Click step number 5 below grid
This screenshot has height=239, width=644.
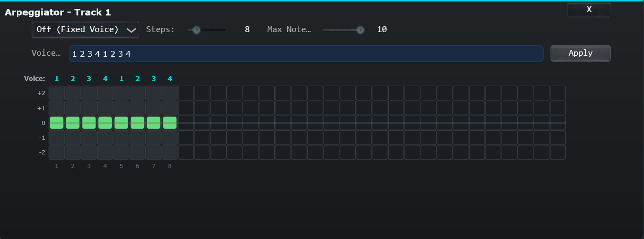(121, 166)
